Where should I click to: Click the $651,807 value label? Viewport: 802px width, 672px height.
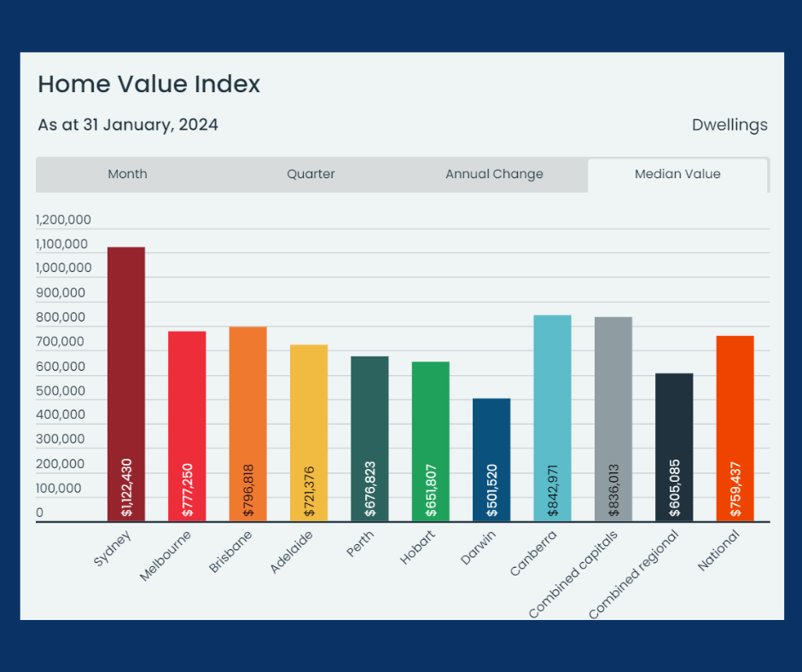click(431, 490)
